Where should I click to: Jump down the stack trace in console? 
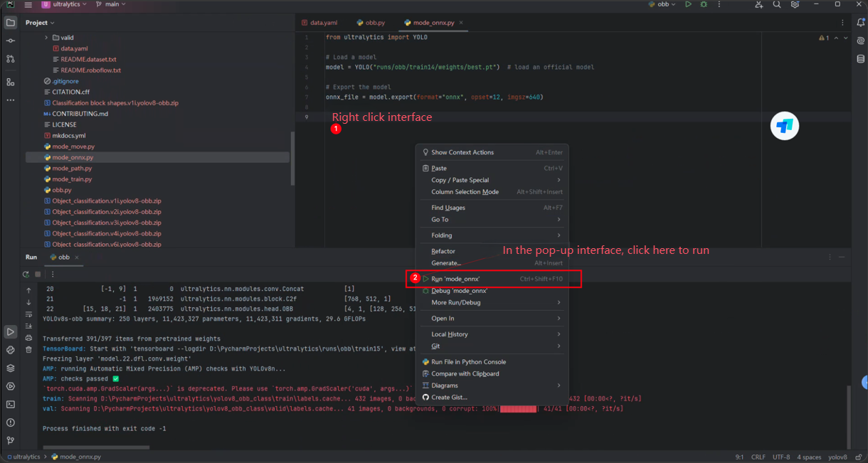click(28, 302)
